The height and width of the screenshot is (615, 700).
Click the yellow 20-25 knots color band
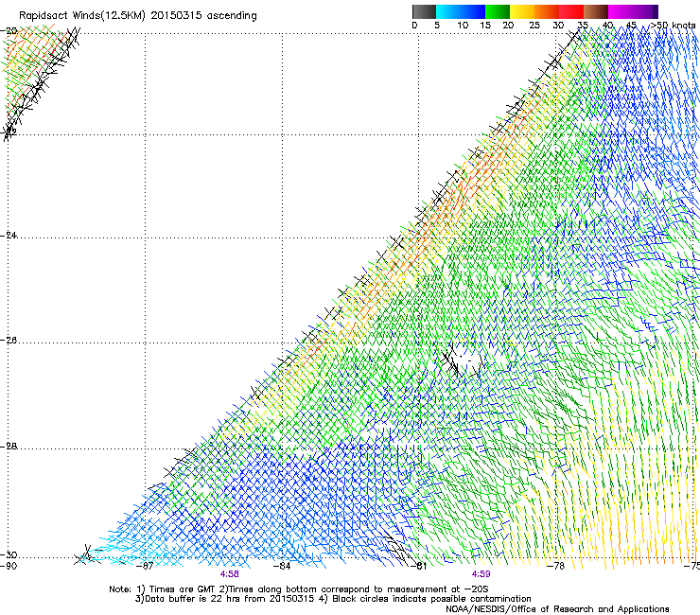[522, 11]
